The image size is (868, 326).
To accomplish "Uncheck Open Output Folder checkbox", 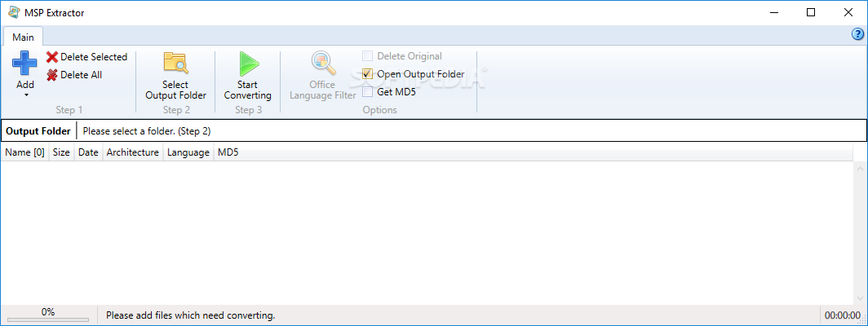I will pos(368,73).
